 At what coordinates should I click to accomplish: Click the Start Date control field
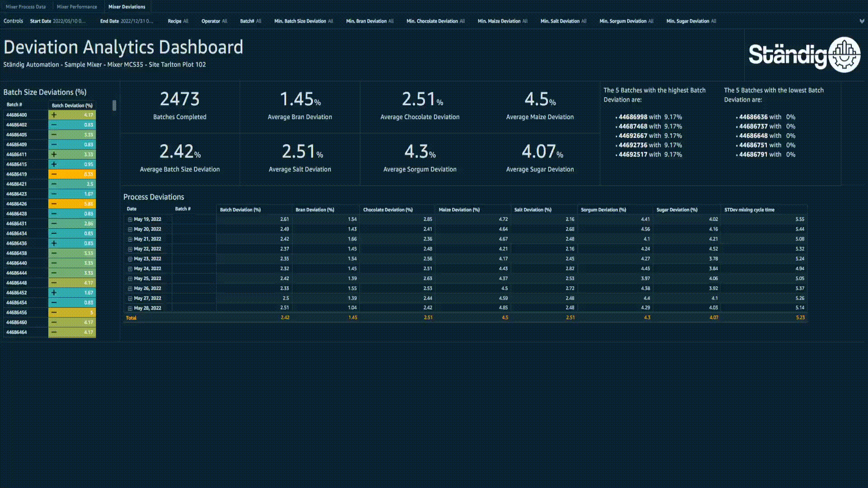(58, 21)
